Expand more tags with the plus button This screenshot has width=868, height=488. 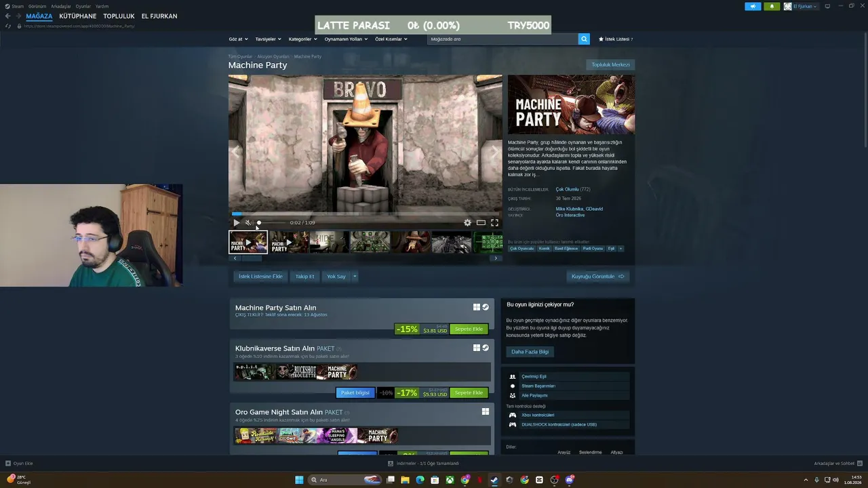(620, 249)
